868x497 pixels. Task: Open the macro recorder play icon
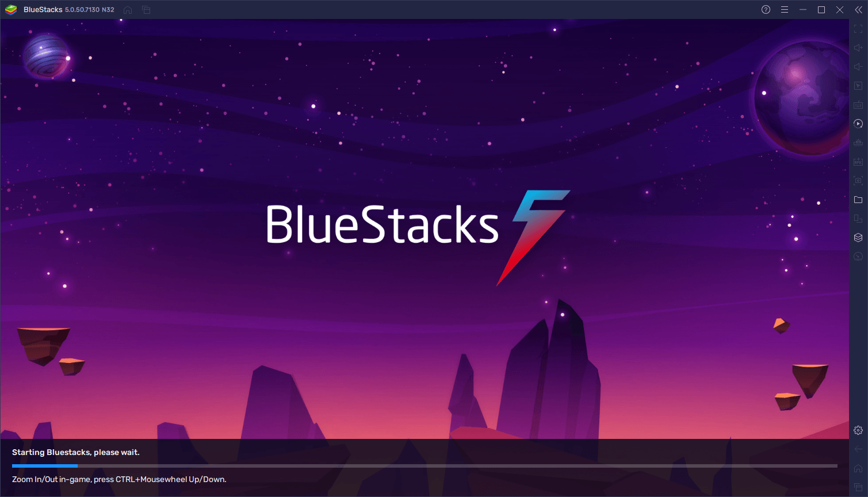click(858, 124)
